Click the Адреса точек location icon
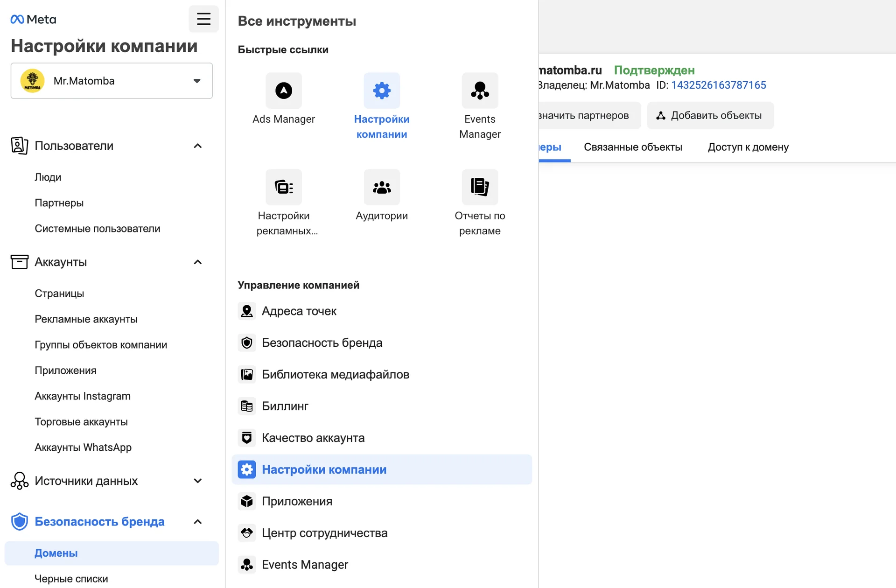 pyautogui.click(x=247, y=311)
